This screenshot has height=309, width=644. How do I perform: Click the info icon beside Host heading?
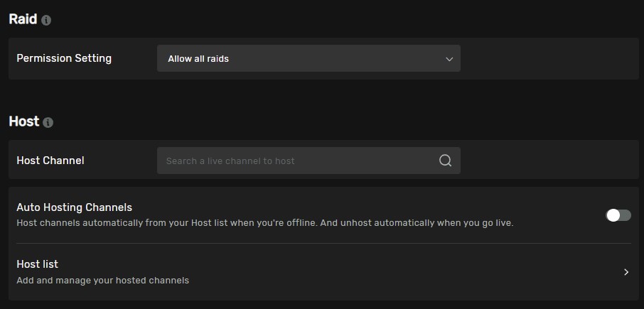(48, 122)
